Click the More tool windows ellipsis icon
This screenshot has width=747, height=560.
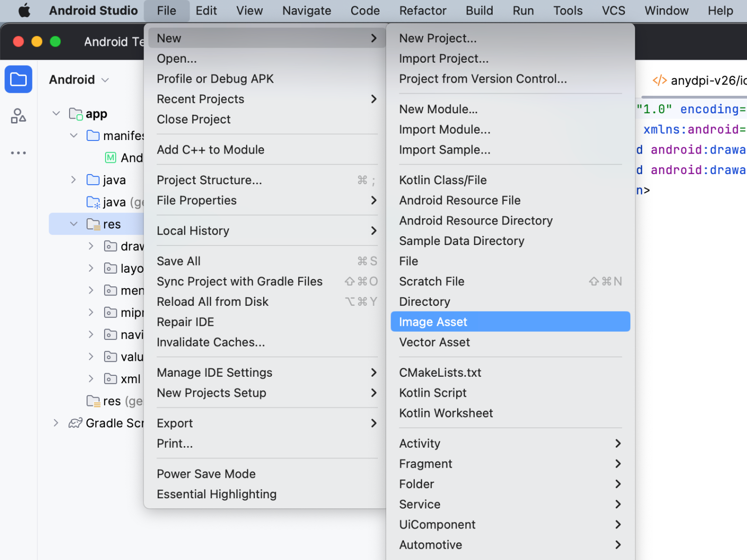[18, 153]
